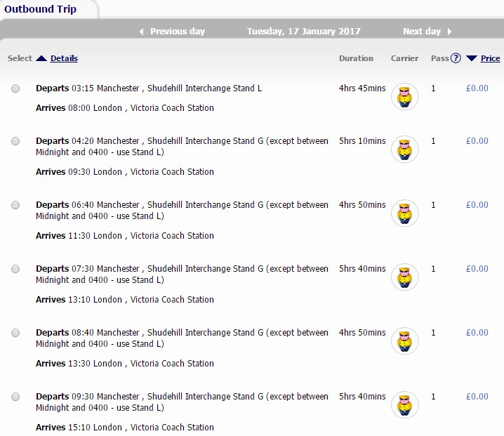Select the 03:15 Manchester departure radio button

15,88
